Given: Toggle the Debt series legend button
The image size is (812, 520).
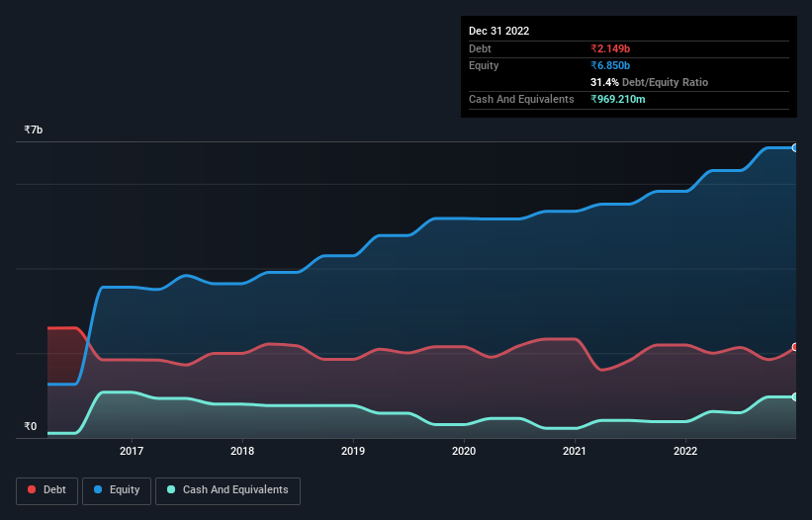Looking at the screenshot, I should (x=47, y=490).
